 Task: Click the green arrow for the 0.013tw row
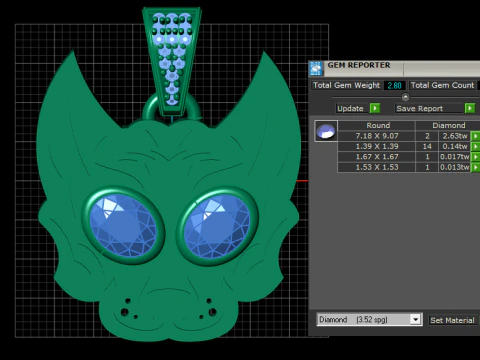[475, 167]
